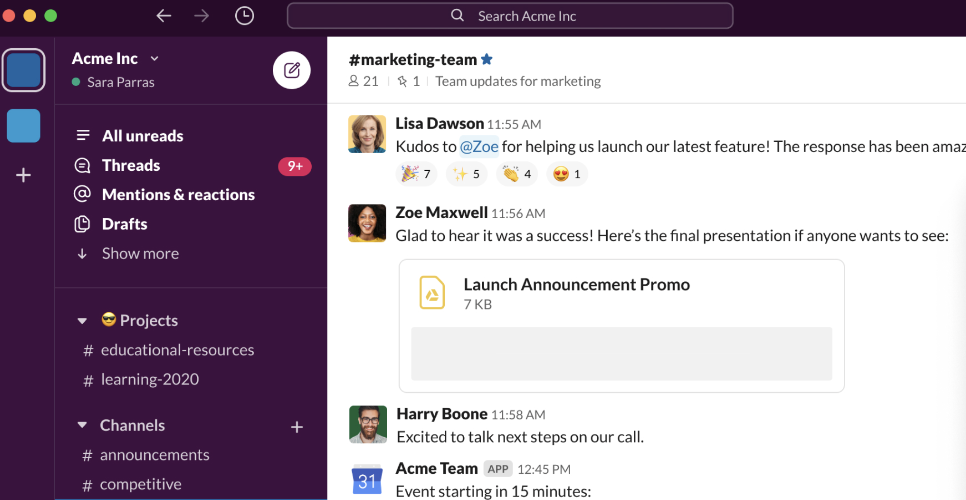This screenshot has width=966, height=500.
Task: Click the 11:58 AM timestamp
Action: coord(518,415)
